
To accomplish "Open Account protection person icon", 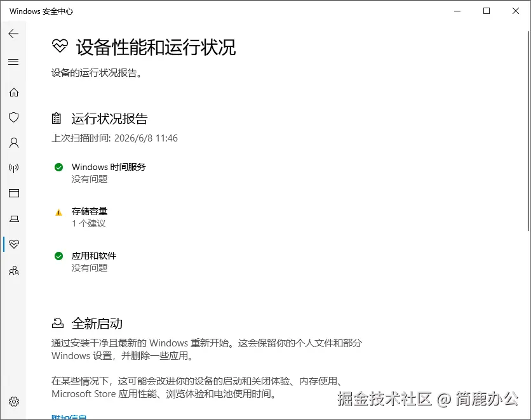I will tap(14, 143).
